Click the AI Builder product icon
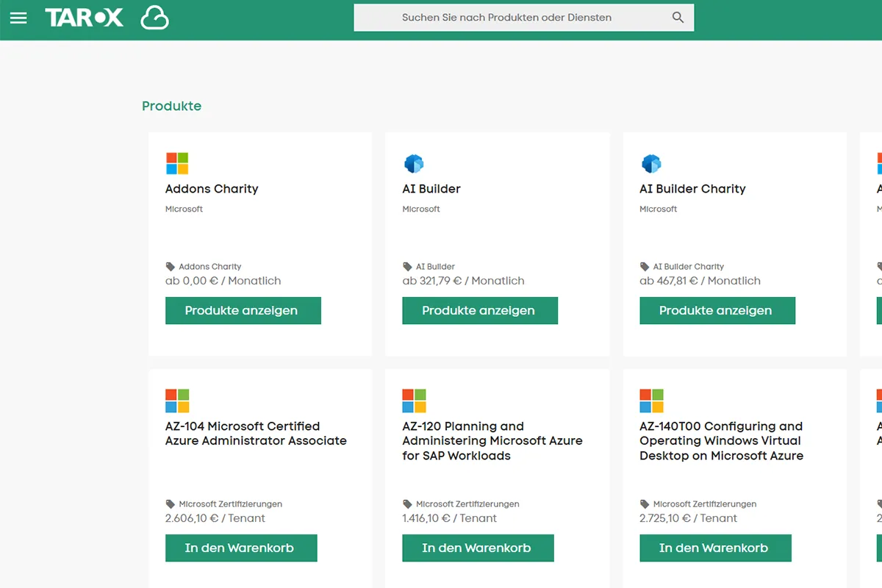This screenshot has height=588, width=882. click(414, 163)
